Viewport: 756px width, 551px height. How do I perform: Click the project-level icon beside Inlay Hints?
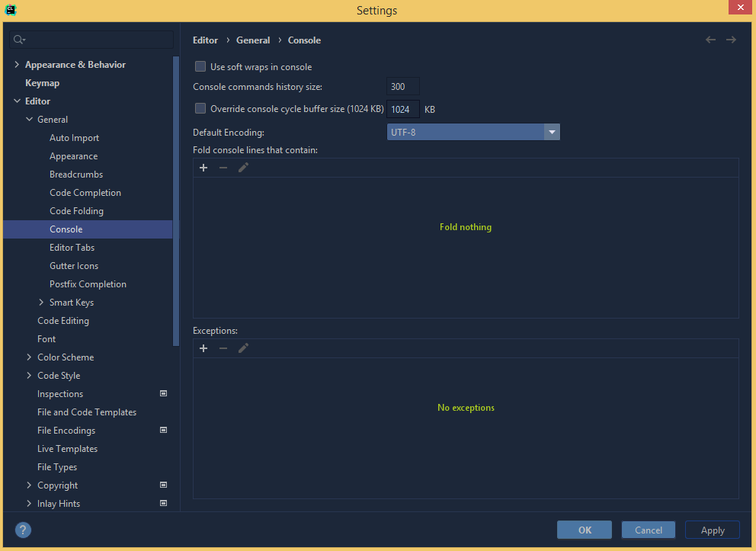tap(163, 503)
